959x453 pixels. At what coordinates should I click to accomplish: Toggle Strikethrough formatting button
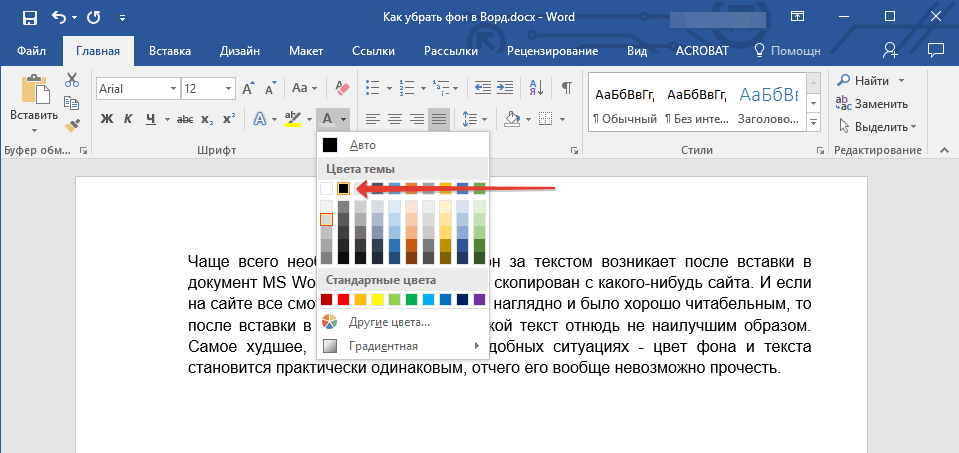click(x=185, y=119)
